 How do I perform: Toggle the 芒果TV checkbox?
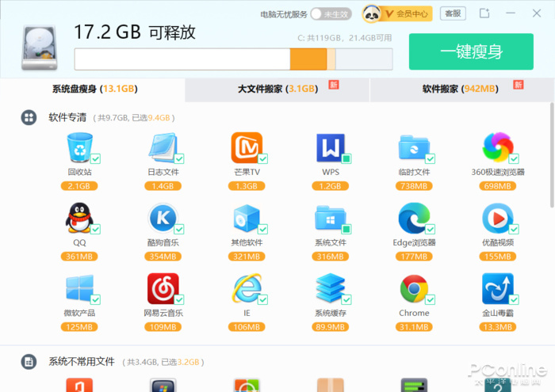click(262, 158)
